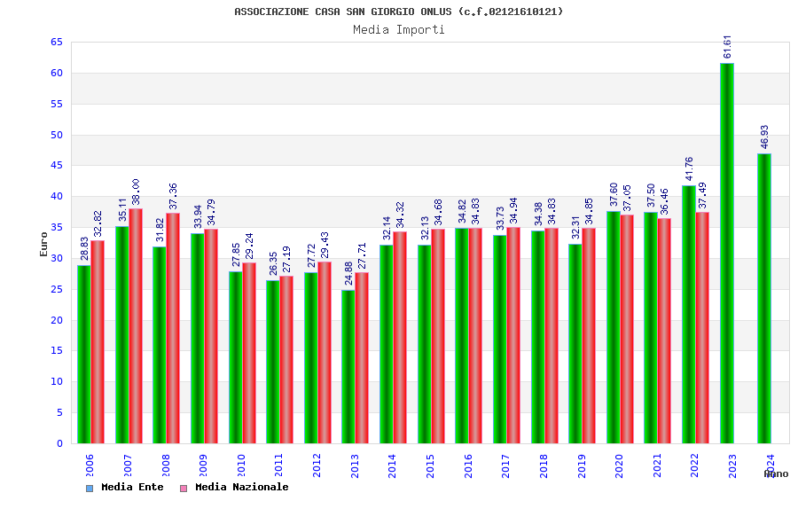Click the pink Media Nazionale legend swatch

(184, 489)
